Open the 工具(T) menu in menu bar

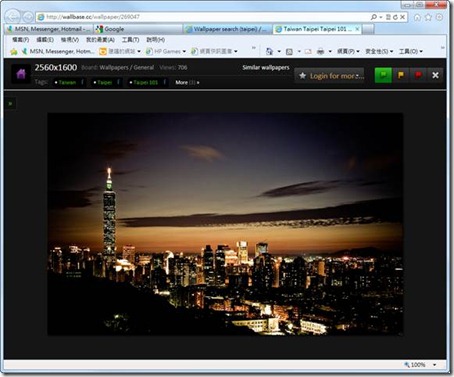(x=130, y=40)
